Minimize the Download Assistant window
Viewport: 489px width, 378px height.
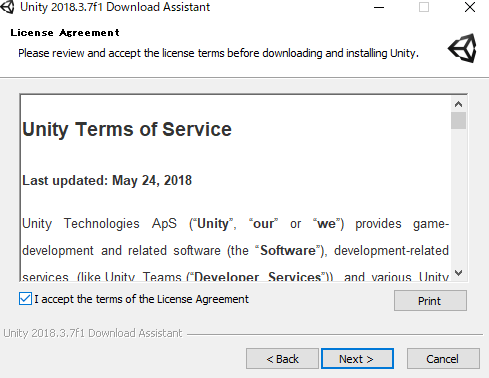tap(379, 7)
